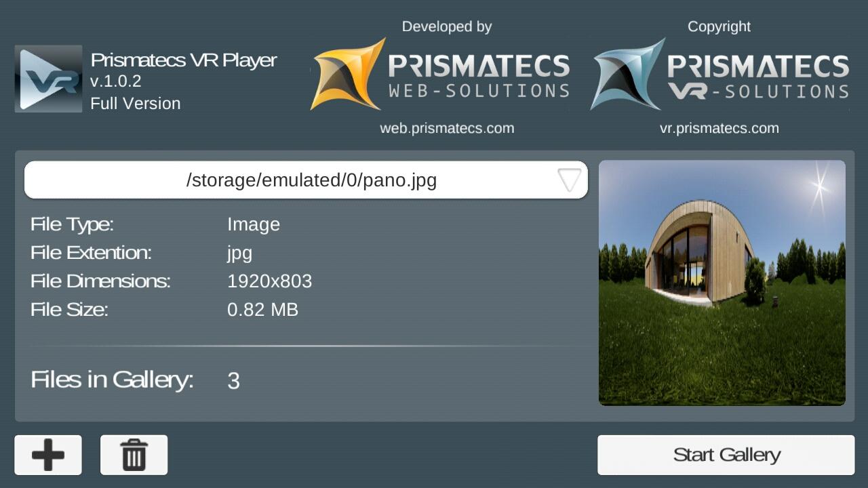The height and width of the screenshot is (488, 868).
Task: Click the '1920x803' dimensions value
Action: [270, 281]
